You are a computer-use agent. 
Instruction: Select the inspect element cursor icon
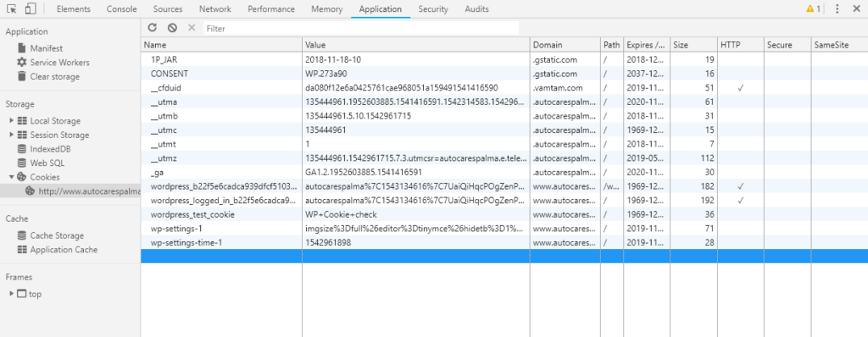coord(12,8)
